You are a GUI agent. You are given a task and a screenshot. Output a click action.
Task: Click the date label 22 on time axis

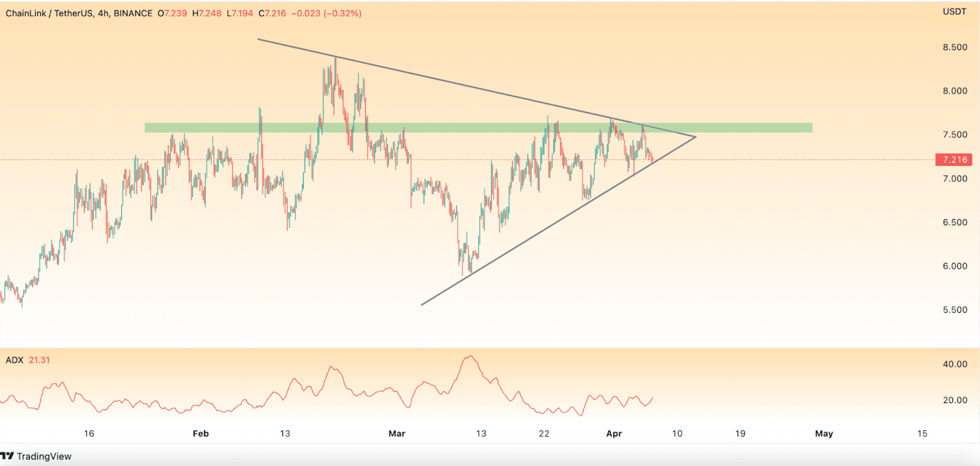tap(544, 434)
